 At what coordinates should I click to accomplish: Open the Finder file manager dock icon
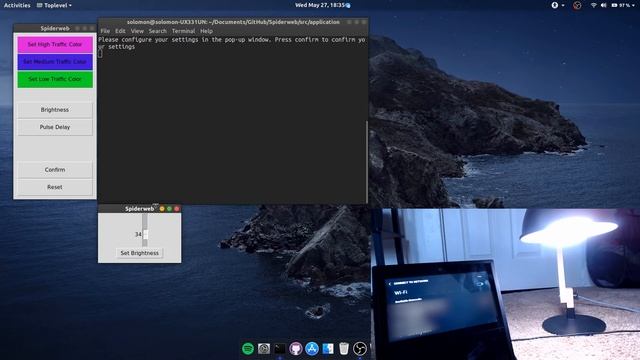328,349
